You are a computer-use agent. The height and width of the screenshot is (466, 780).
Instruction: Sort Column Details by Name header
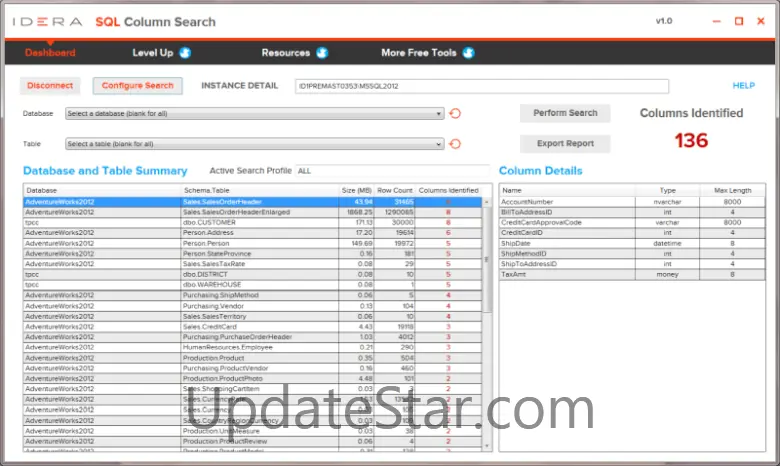[567, 190]
